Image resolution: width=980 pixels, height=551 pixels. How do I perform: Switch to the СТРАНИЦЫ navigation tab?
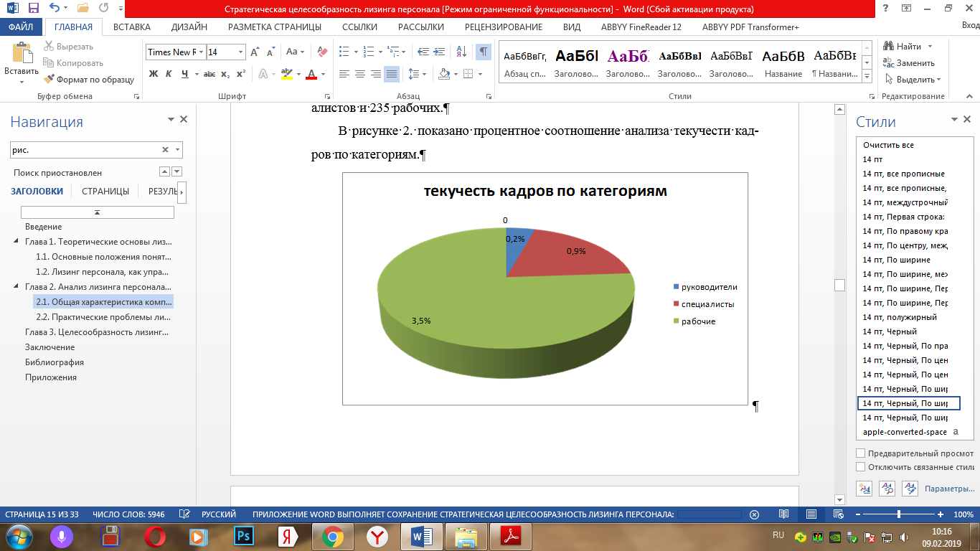pyautogui.click(x=105, y=192)
